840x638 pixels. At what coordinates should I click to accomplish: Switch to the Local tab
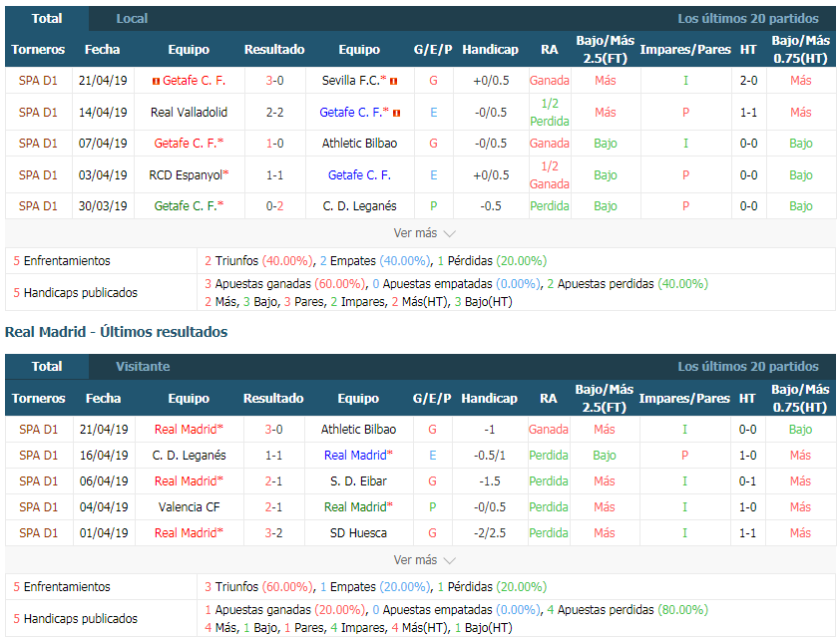coord(132,19)
